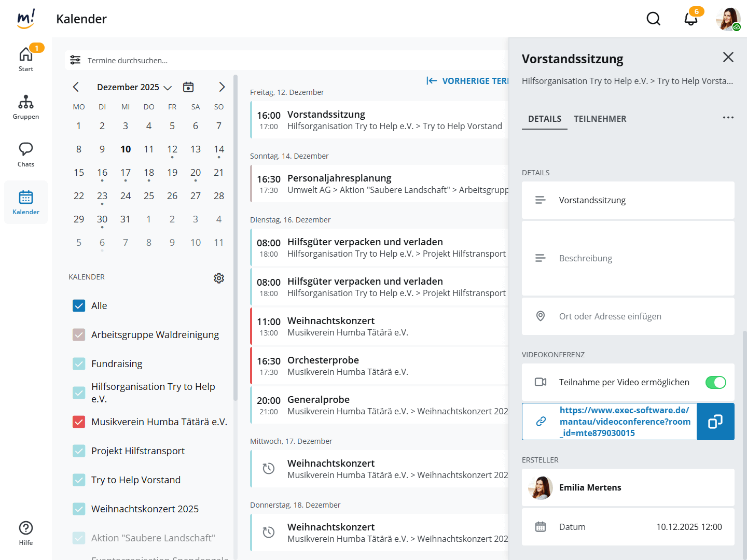
Task: Click the Vorherige Termine link
Action: pos(467,81)
